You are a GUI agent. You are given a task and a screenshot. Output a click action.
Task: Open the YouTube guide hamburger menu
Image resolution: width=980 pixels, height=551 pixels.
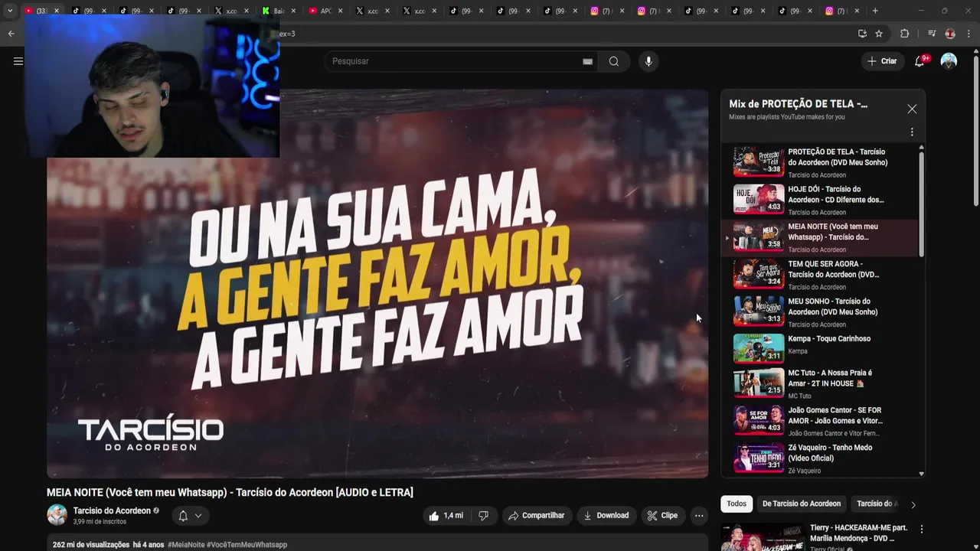[18, 61]
